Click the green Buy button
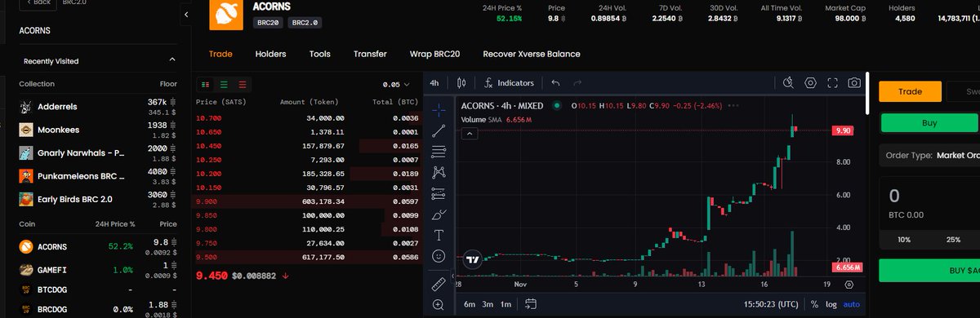Screen dimensions: 980x318 (929, 123)
